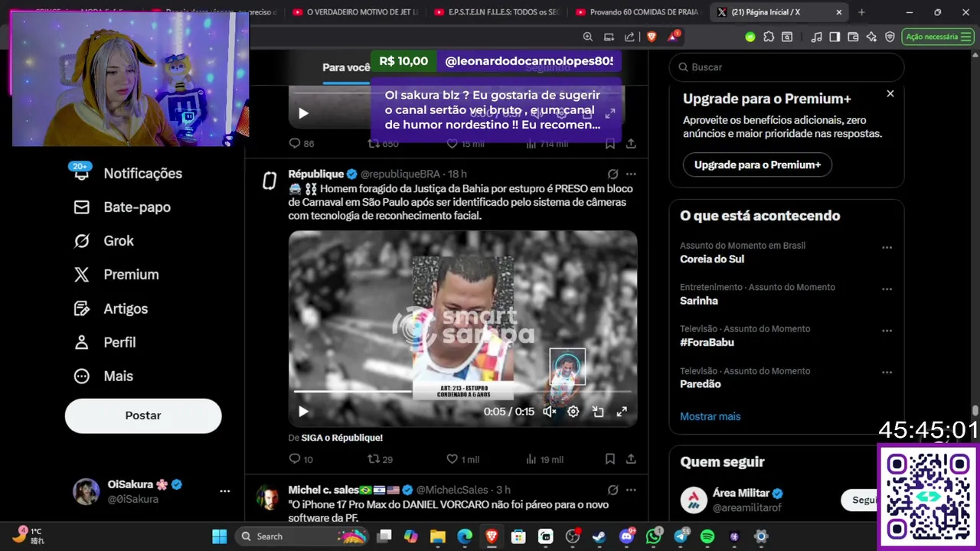
Task: Open the @republiqueBRA profile handle
Action: [400, 174]
